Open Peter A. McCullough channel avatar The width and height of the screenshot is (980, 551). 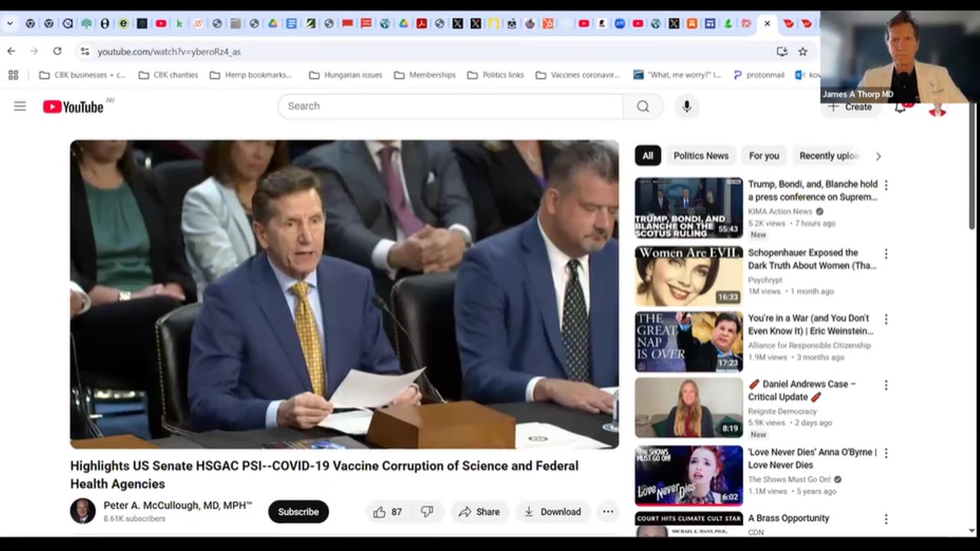(x=83, y=511)
